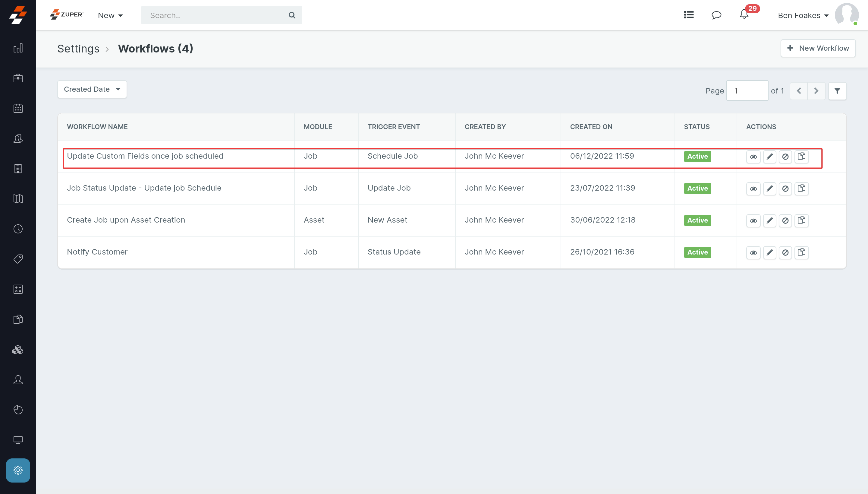Open the settings gear in sidebar
868x494 pixels.
click(x=18, y=470)
